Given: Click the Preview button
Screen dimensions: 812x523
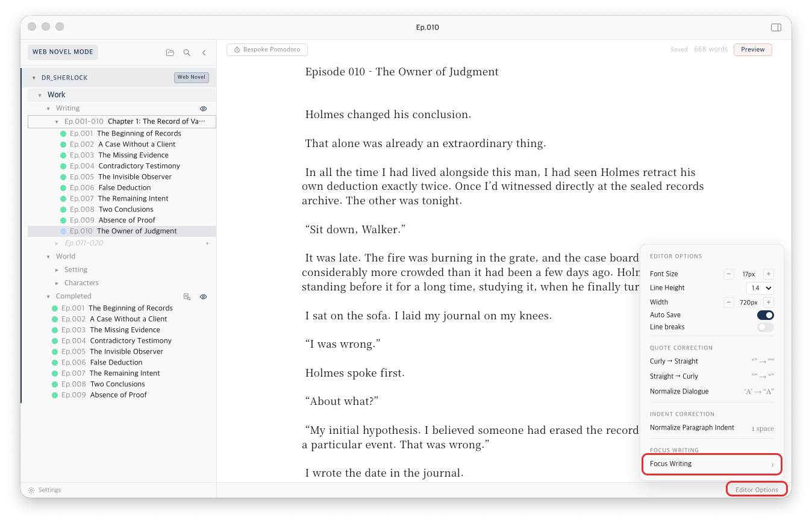Looking at the screenshot, I should point(753,49).
